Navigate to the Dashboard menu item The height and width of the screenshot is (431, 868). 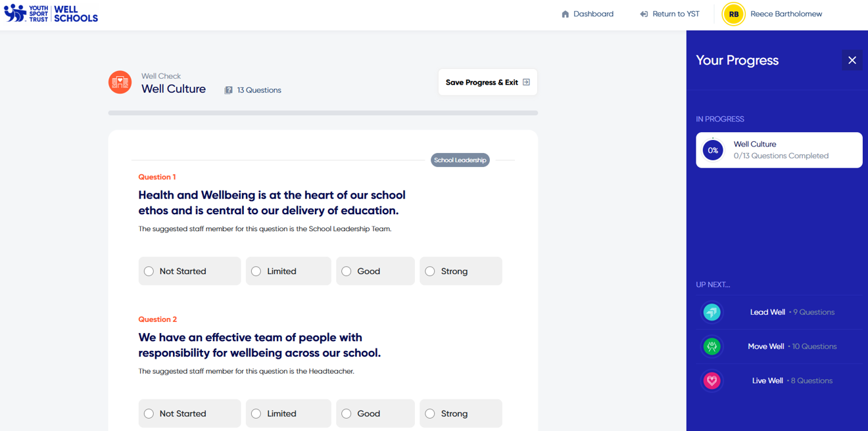coord(587,13)
